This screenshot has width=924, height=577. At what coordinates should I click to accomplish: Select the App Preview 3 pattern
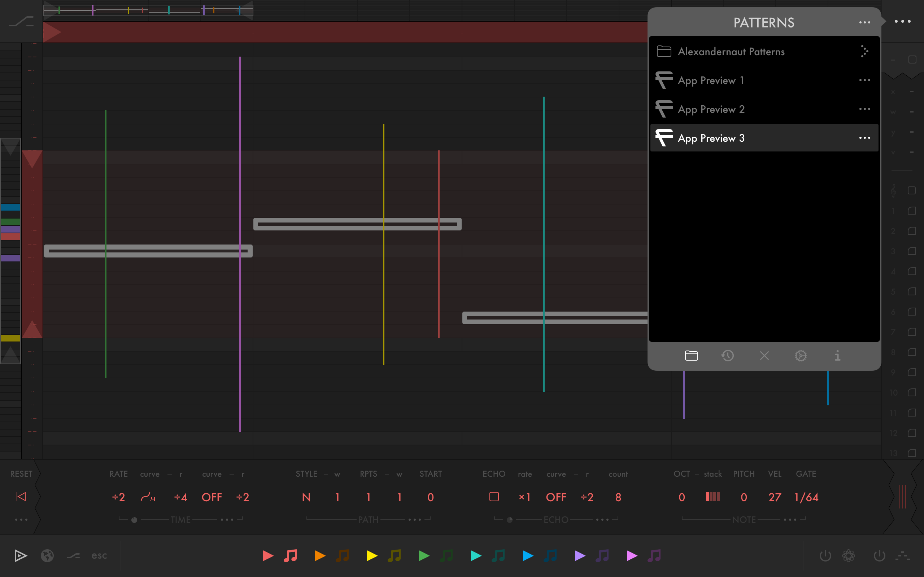(x=711, y=138)
